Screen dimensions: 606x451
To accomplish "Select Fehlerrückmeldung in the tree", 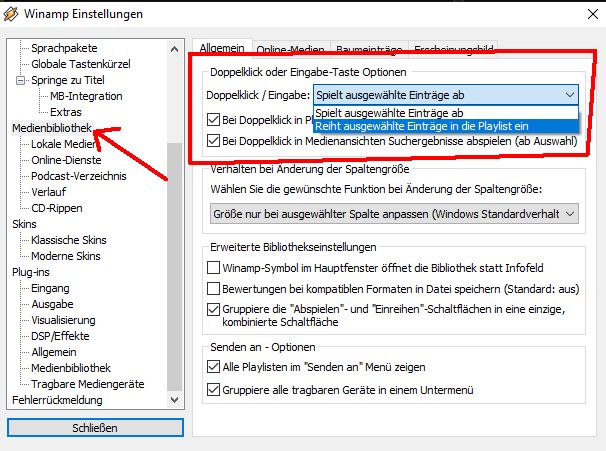I will pos(57,400).
